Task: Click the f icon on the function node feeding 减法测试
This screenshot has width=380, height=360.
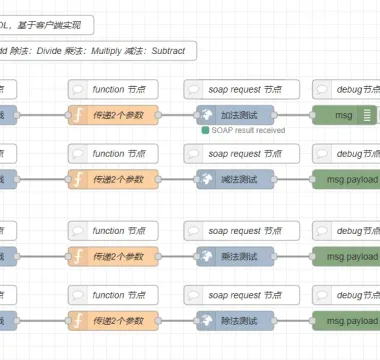Action: (x=78, y=180)
